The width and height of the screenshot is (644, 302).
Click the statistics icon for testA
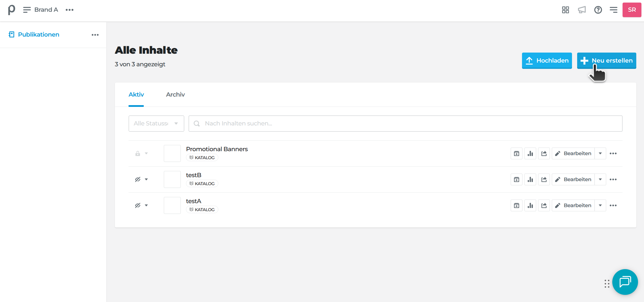[530, 205]
